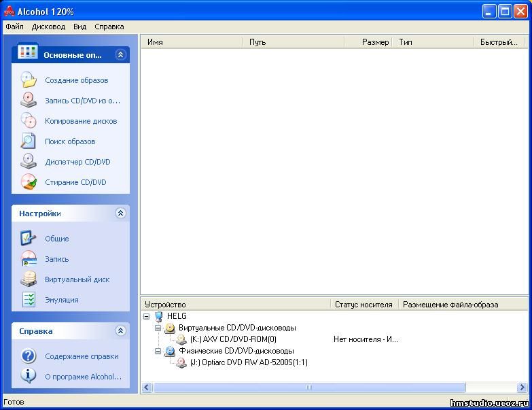The height and width of the screenshot is (410, 532).
Task: Click the Основные операции panel header icon
Action: 27,52
